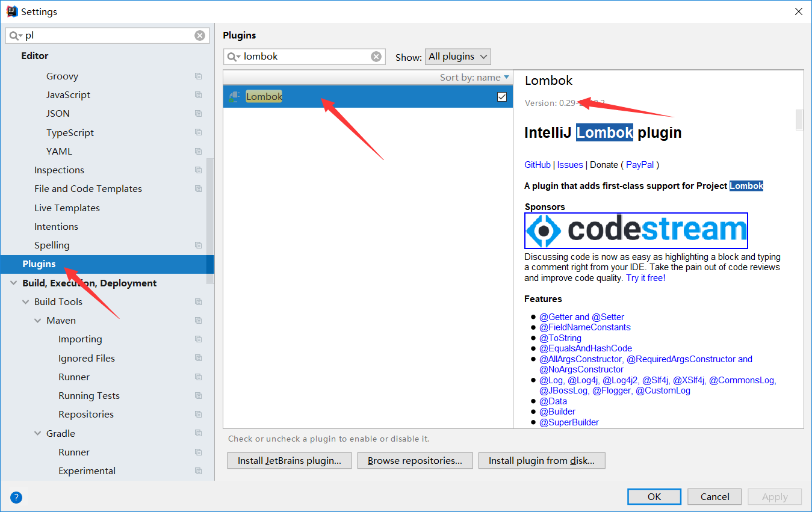Screen dimensions: 812x512
Task: Click the project icon beside Maven
Action: tap(199, 321)
